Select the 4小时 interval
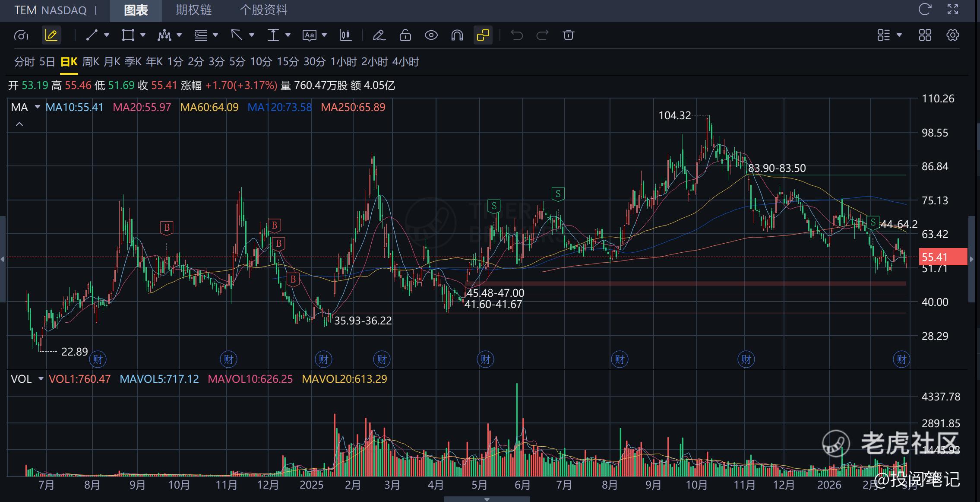Image resolution: width=980 pixels, height=502 pixels. (x=405, y=62)
